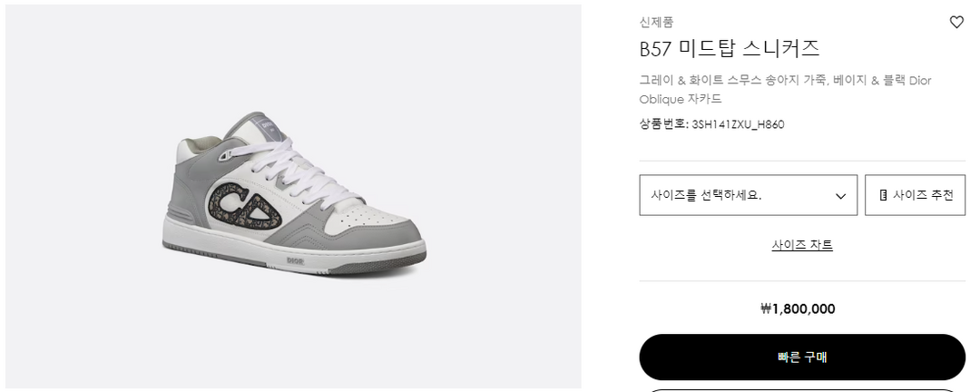Click the product description mentioning Dior Oblique 자카드
The width and height of the screenshot is (980, 392).
[785, 89]
